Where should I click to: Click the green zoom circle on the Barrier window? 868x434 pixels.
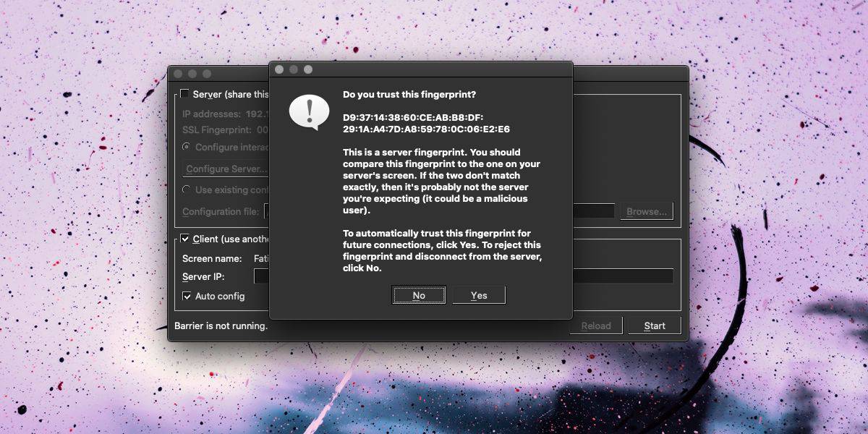(x=207, y=73)
